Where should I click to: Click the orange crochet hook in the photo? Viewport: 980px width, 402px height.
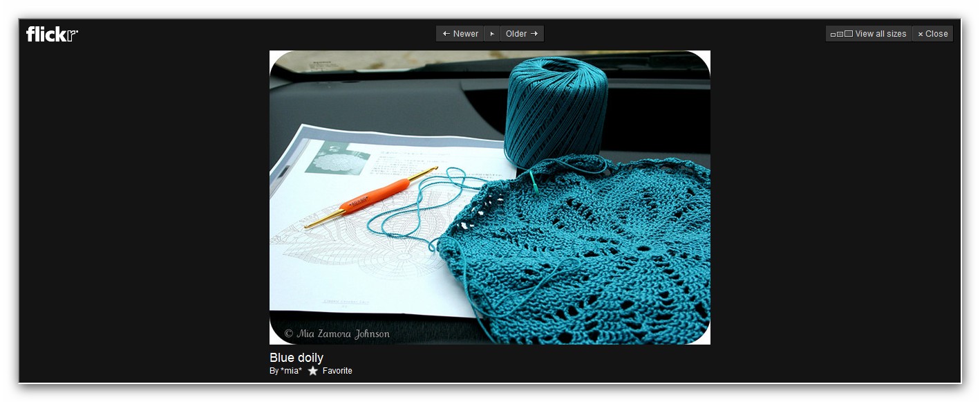370,197
